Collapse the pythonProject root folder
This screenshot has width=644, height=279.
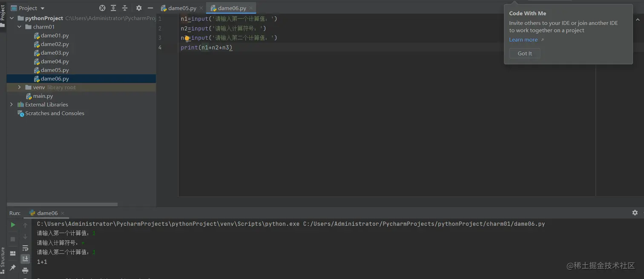[x=11, y=18]
